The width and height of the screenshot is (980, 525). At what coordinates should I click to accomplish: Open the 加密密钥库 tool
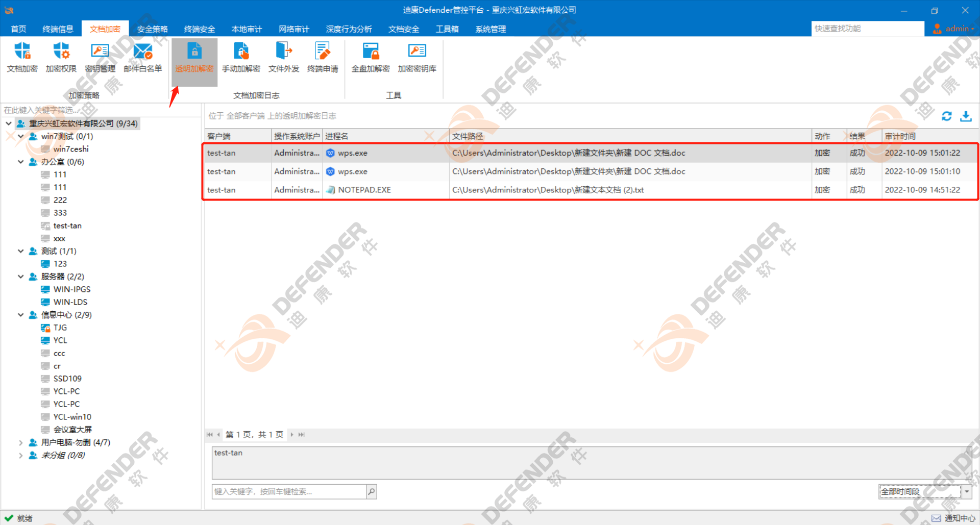pyautogui.click(x=417, y=58)
